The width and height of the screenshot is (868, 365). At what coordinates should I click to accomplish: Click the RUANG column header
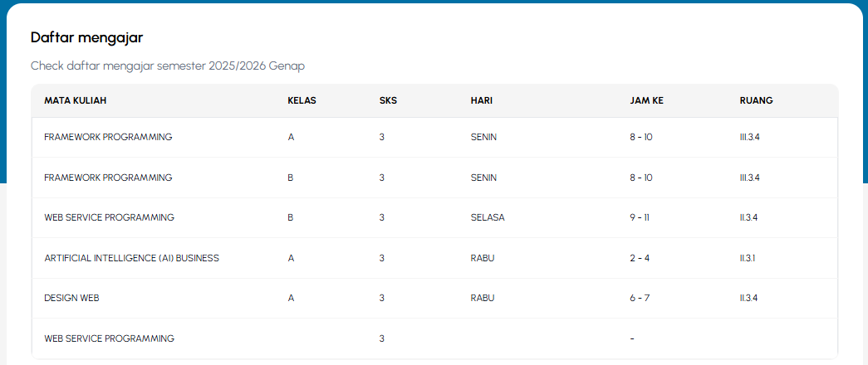click(756, 100)
